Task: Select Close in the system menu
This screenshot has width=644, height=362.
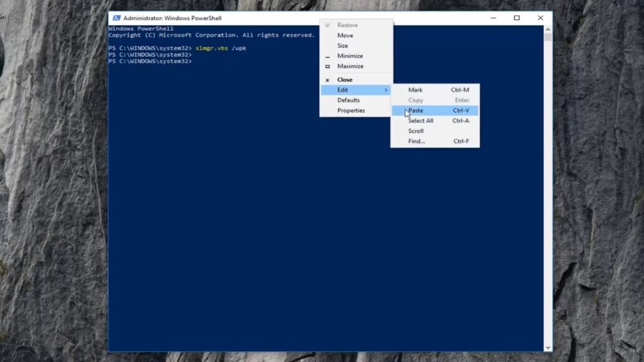Action: point(356,80)
